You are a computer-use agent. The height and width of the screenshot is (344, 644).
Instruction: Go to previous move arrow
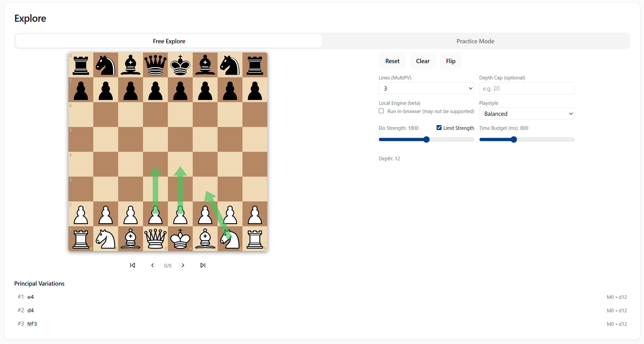coord(152,265)
